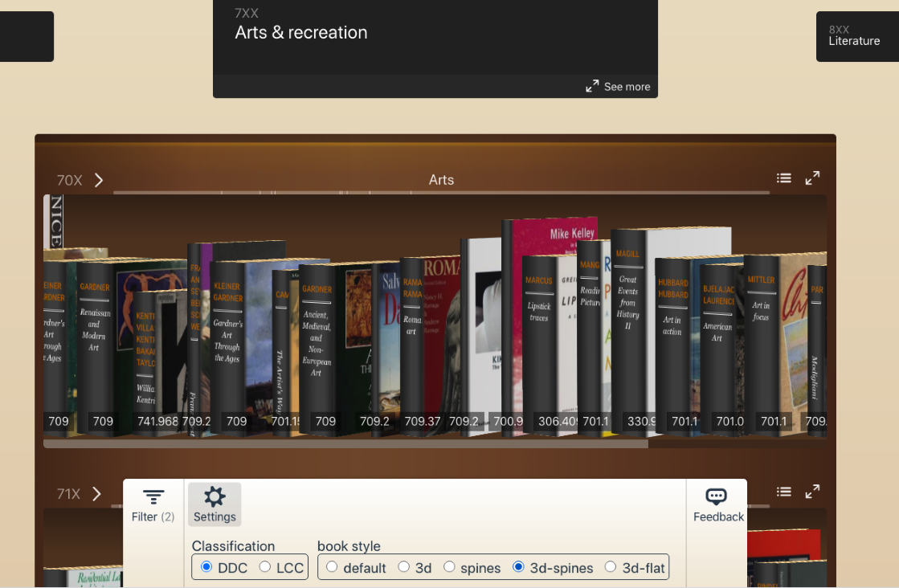Open the Feedback chat icon
This screenshot has height=588, width=899.
click(716, 496)
